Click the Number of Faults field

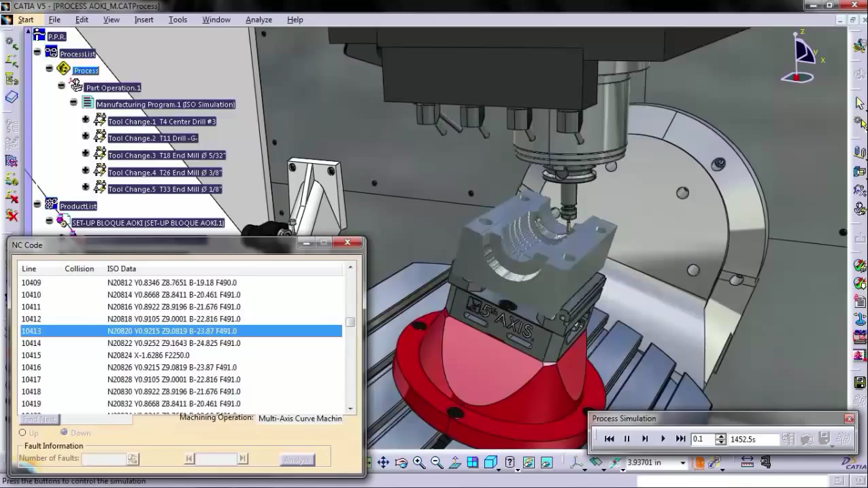(x=104, y=459)
